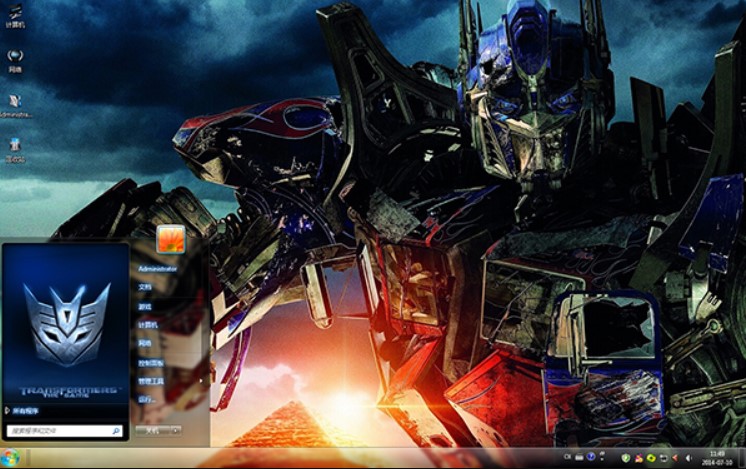Click the 关机 (Shut down) button

tap(153, 430)
